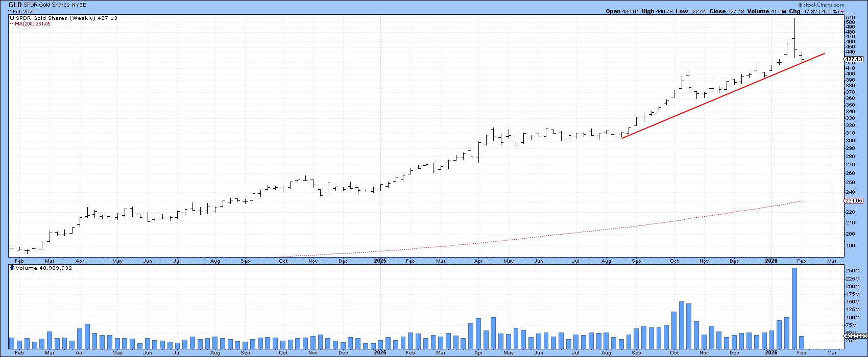Click the weekly price bar spiking above 500
868x357 pixels.
click(794, 37)
